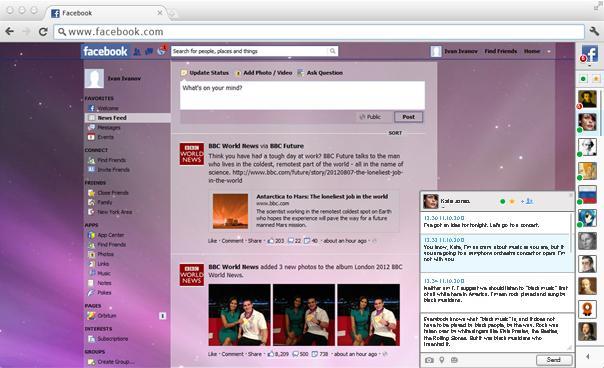Select the blue-haired anime avatar contact
Image resolution: width=604 pixels, height=368 pixels.
(587, 218)
